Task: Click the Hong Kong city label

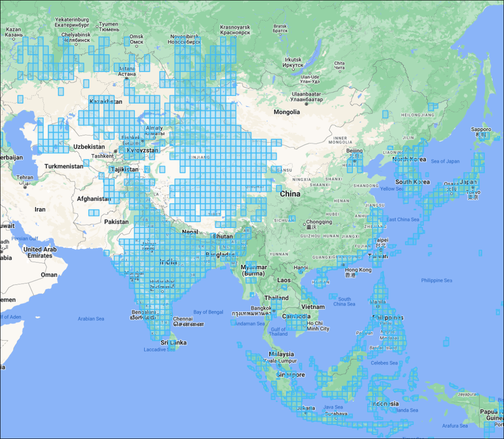Action: (358, 270)
